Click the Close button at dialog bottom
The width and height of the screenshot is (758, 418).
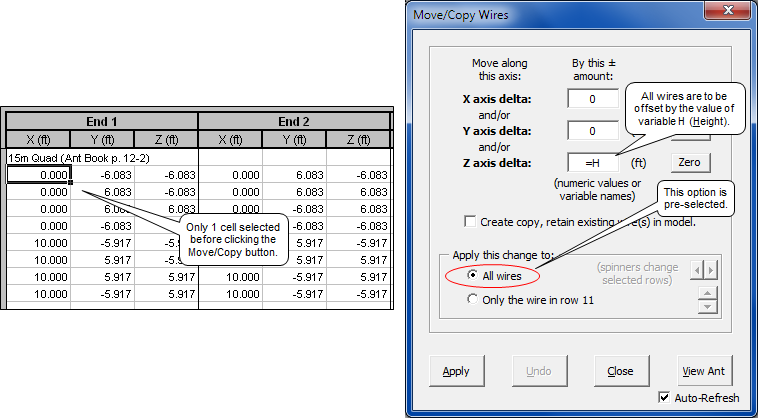(620, 371)
